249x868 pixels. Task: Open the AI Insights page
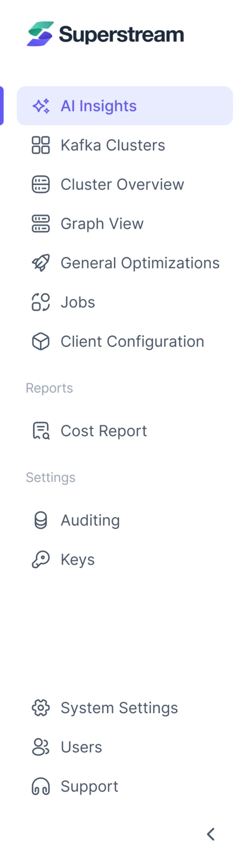point(125,106)
